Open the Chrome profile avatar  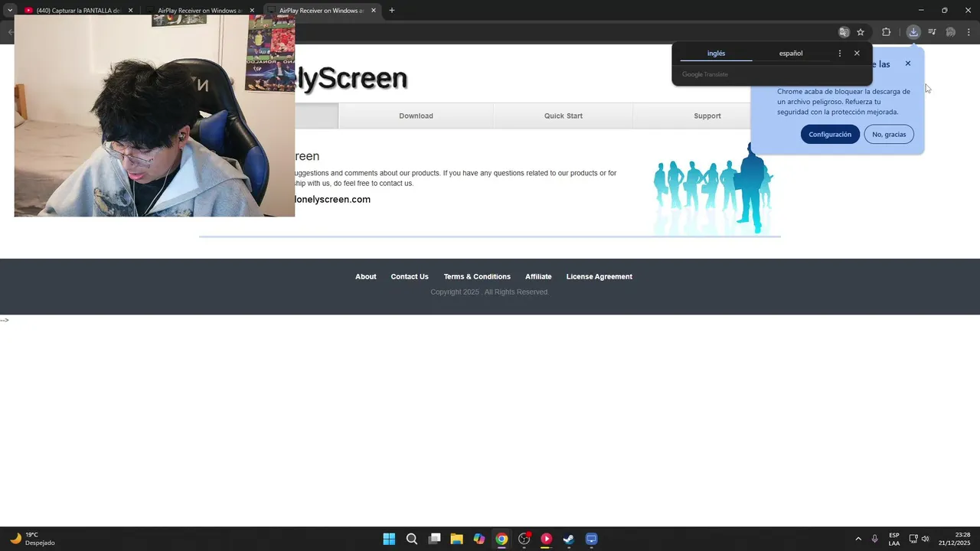(950, 32)
